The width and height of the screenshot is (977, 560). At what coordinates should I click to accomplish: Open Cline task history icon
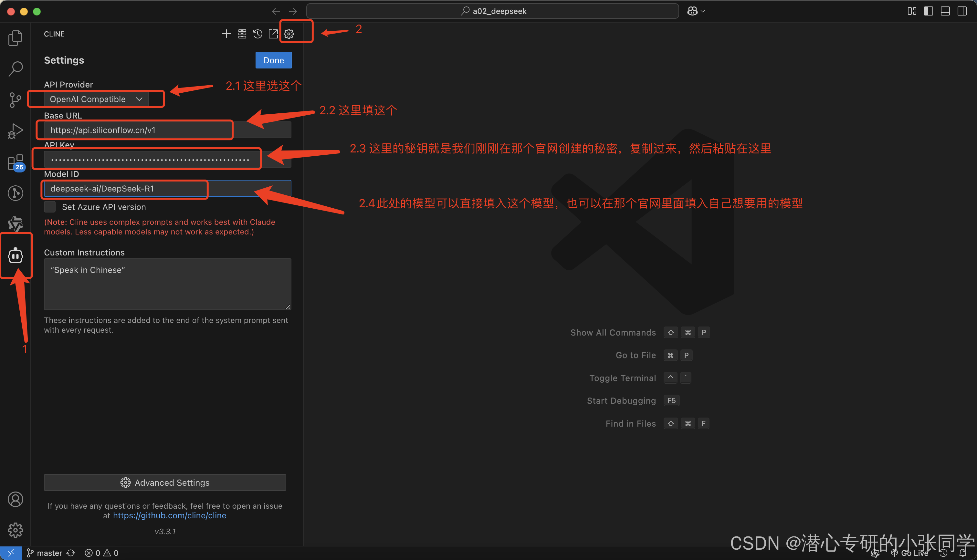tap(258, 34)
